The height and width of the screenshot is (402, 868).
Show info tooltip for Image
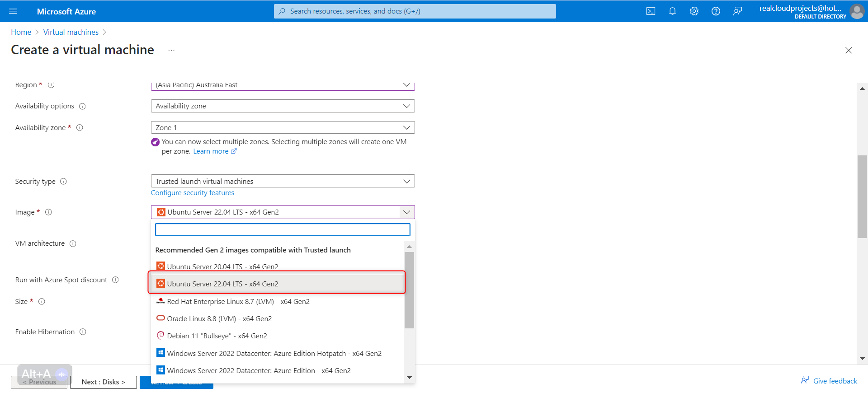48,212
